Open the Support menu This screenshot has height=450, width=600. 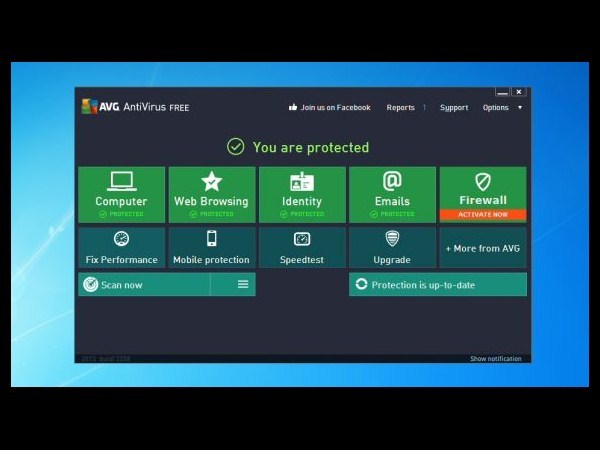pos(453,108)
